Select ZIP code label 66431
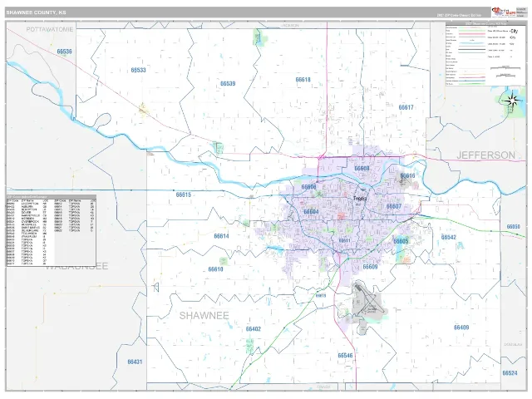532x399 pixels. pos(135,362)
